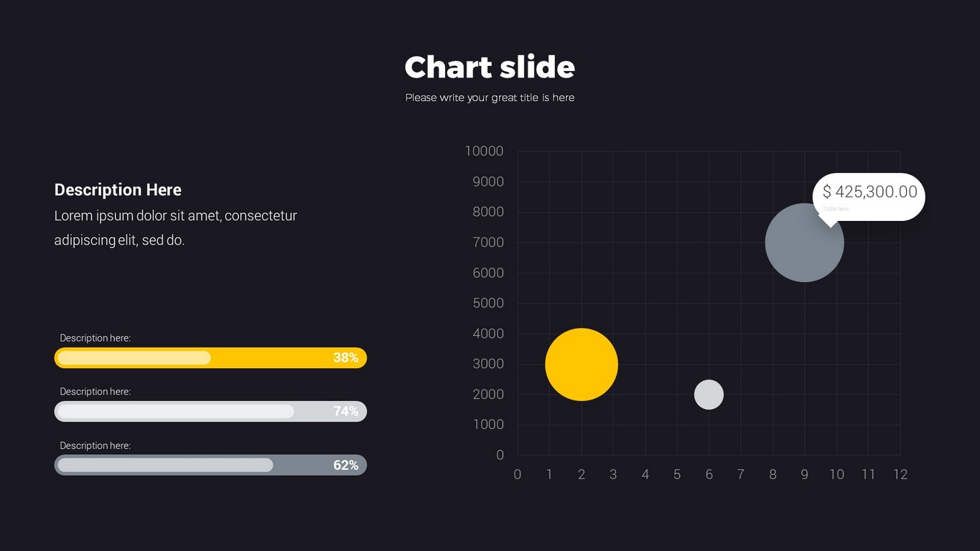
Task: Click the 74% percentage label
Action: click(x=345, y=411)
